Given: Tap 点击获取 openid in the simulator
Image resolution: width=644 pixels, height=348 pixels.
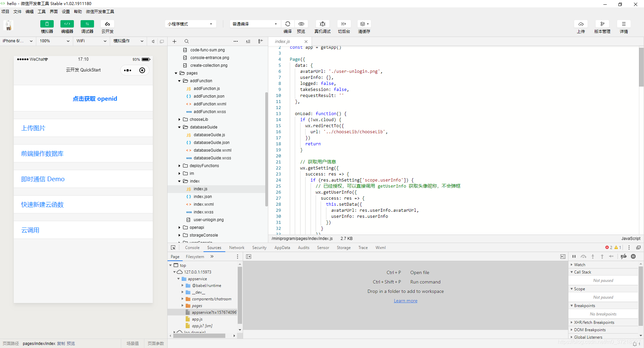Looking at the screenshot, I should pyautogui.click(x=95, y=99).
